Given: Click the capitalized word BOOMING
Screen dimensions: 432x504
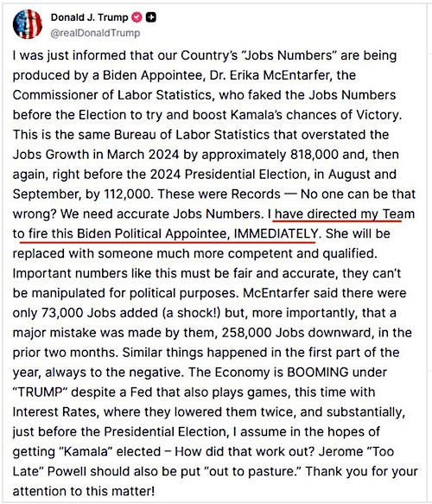Looking at the screenshot, I should [x=318, y=373].
